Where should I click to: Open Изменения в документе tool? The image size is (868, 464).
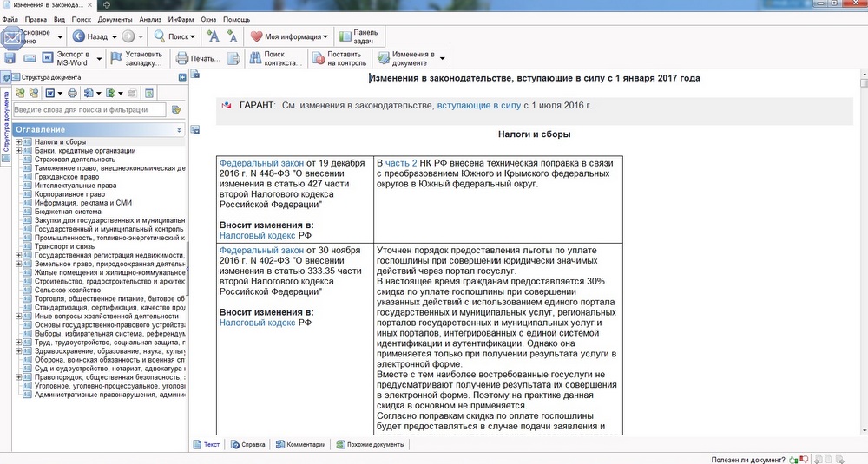click(x=407, y=58)
